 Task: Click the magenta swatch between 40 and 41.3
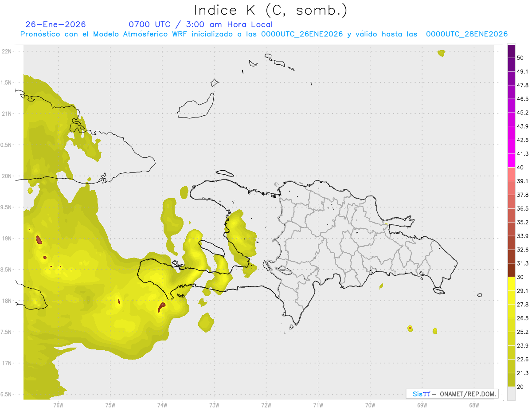(512, 160)
